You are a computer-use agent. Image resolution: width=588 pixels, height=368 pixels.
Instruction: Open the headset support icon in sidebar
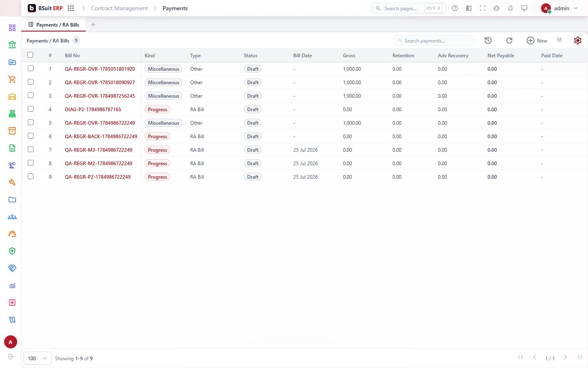[12, 234]
